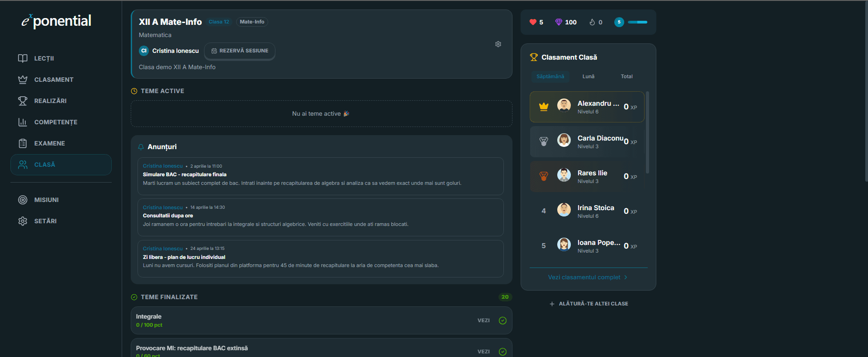Viewport: 868px width, 357px height.
Task: Click the chevron after Vezi clasamentul complet
Action: [626, 277]
